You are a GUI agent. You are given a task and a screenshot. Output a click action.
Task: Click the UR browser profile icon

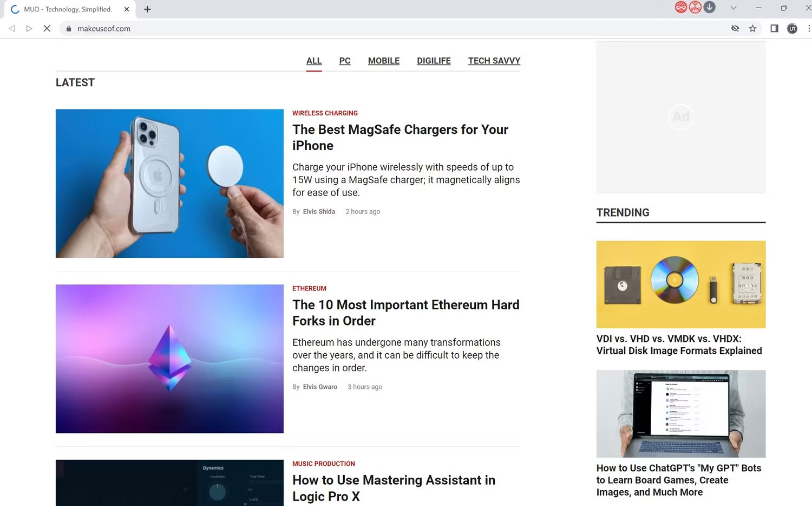point(793,28)
